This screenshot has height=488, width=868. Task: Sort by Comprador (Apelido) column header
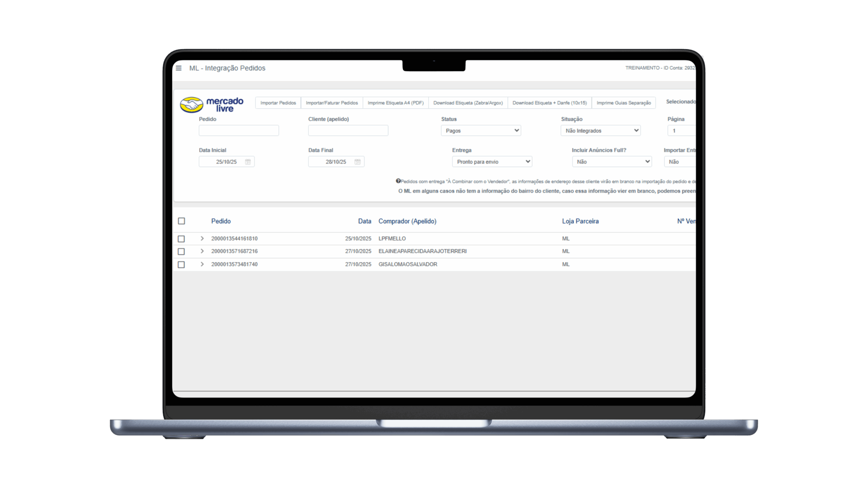pyautogui.click(x=407, y=221)
